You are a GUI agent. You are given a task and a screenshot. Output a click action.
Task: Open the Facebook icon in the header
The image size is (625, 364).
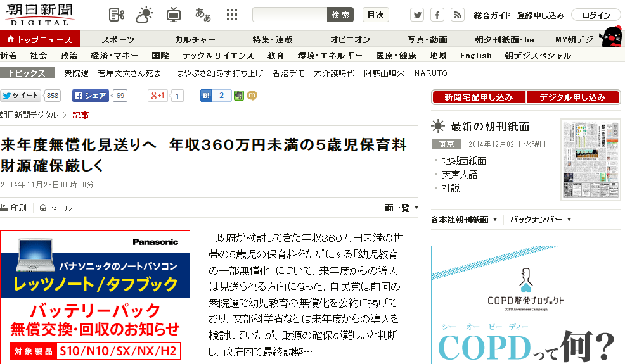coord(437,15)
